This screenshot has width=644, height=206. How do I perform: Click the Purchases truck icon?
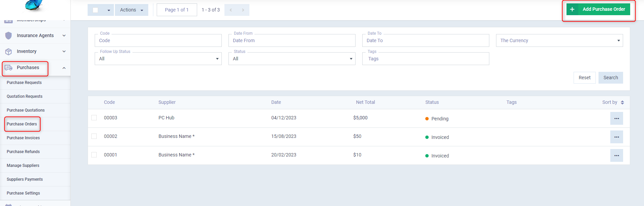click(8, 68)
